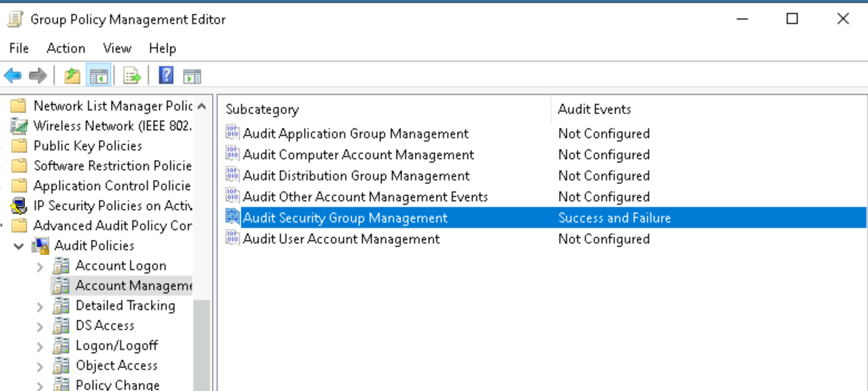The height and width of the screenshot is (391, 868).
Task: Click the Wireless Network policy icon
Action: (19, 126)
